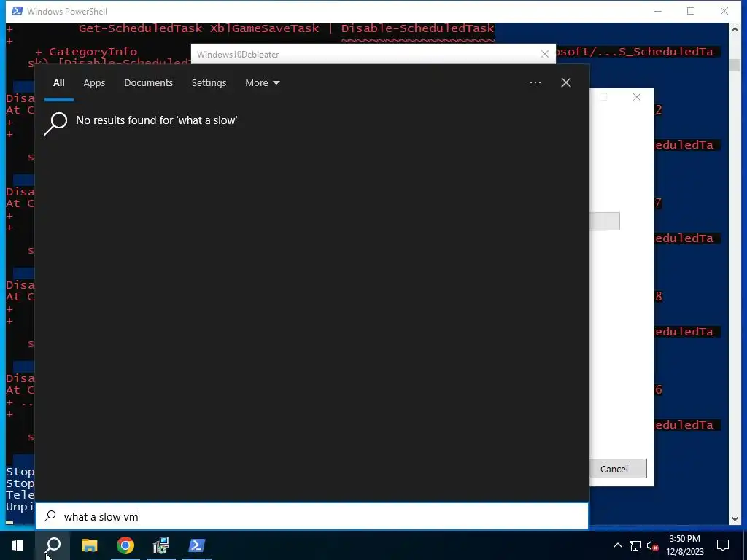
Task: Switch to the Documents search tab
Action: pos(148,83)
